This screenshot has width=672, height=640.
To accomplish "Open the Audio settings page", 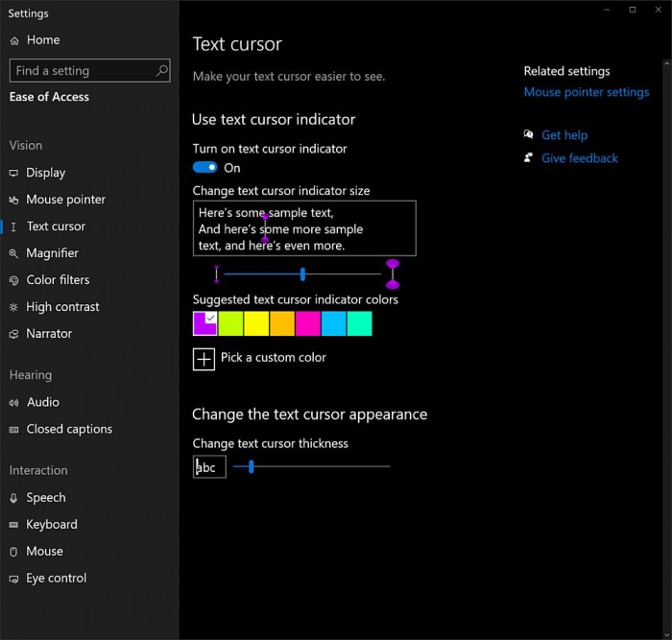I will (x=42, y=402).
